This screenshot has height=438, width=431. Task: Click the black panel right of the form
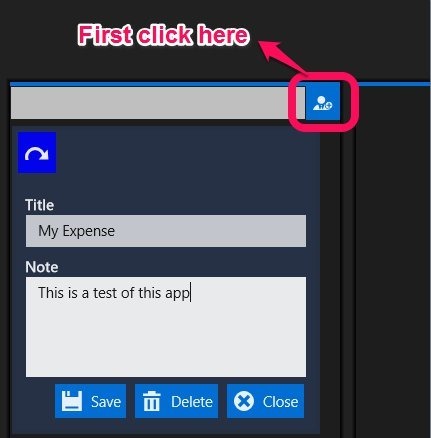[x=393, y=260]
